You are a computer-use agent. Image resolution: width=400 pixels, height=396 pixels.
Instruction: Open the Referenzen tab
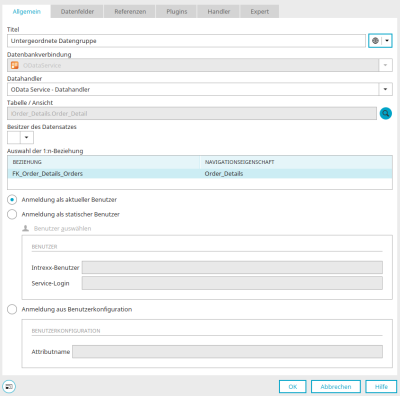pos(130,12)
